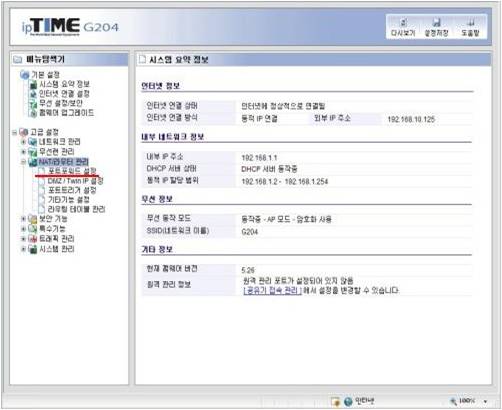The width and height of the screenshot is (502, 410).
Task: Collapse the NAT/라우터 관리 node
Action: [23, 162]
